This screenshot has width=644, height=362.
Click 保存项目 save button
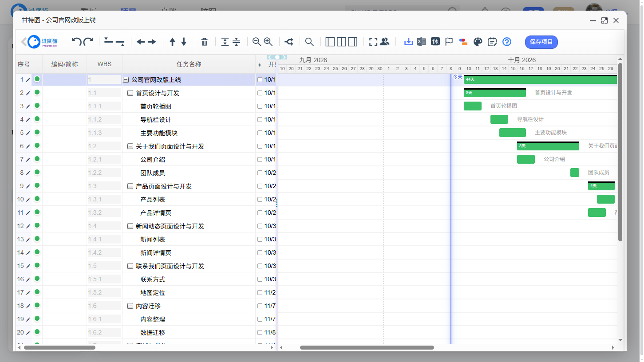[541, 42]
